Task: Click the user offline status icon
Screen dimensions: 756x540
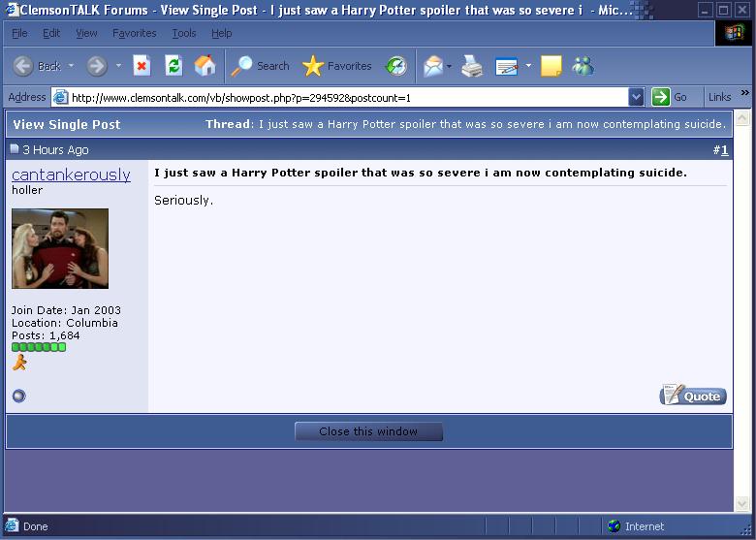Action: click(x=18, y=396)
